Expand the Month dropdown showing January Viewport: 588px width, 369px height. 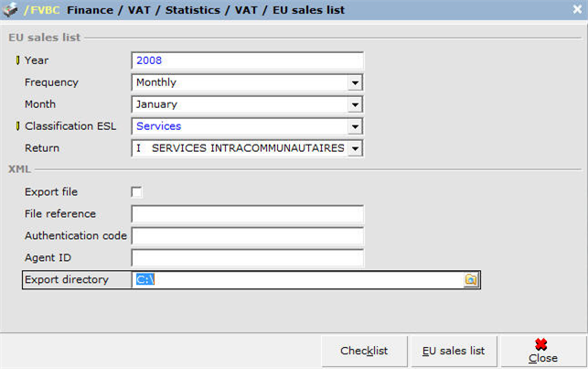coord(355,104)
